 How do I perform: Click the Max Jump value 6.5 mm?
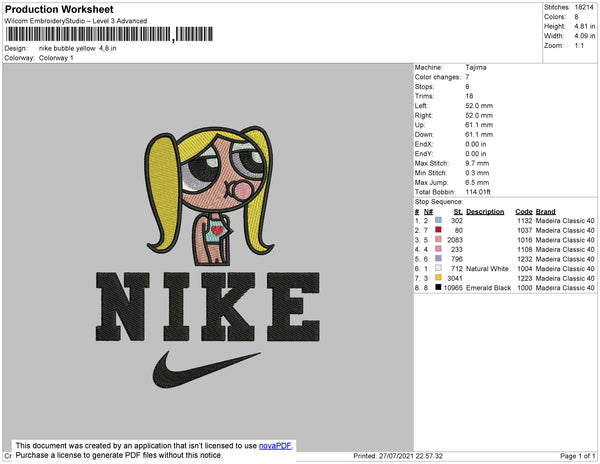point(477,182)
